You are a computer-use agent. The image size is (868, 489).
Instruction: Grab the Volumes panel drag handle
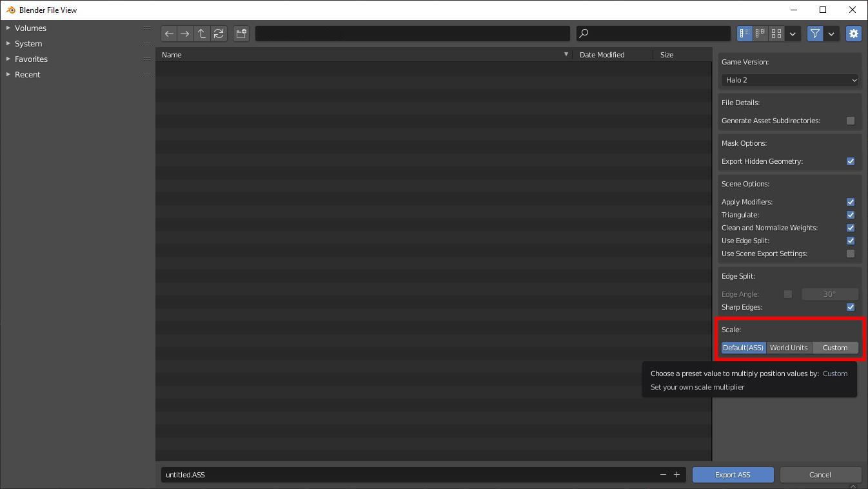point(147,28)
